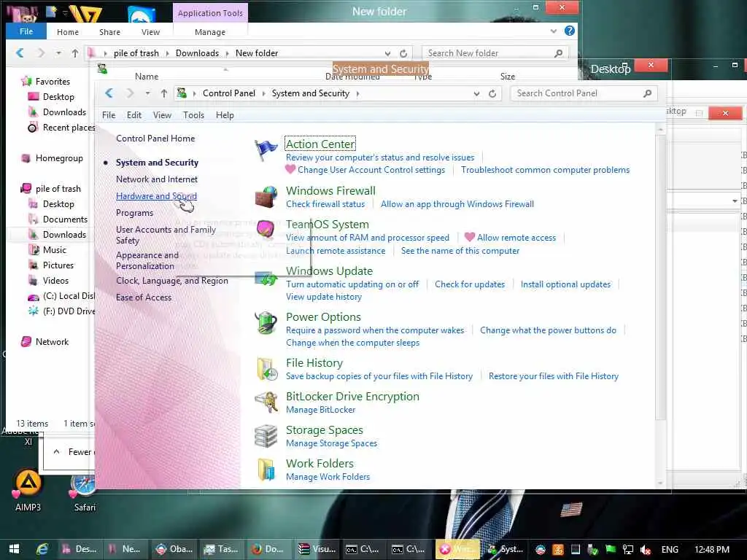747x560 pixels.
Task: Sort by the Name column header
Action: (x=146, y=76)
